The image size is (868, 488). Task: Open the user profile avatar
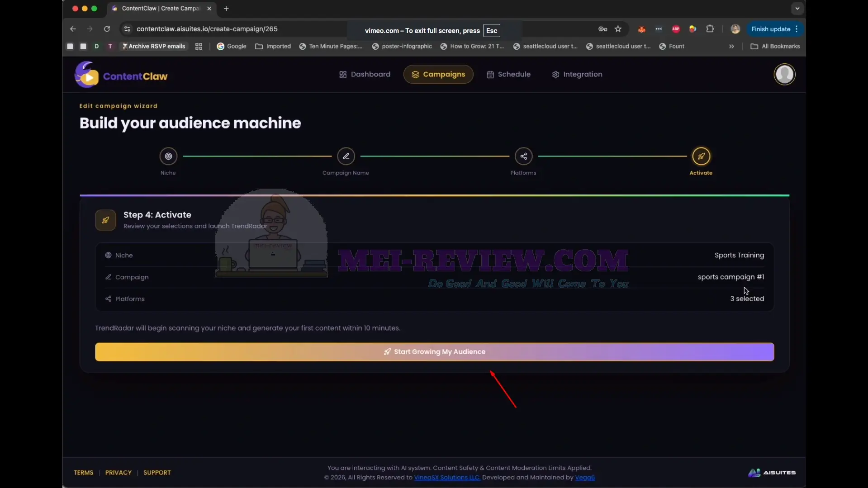point(784,74)
